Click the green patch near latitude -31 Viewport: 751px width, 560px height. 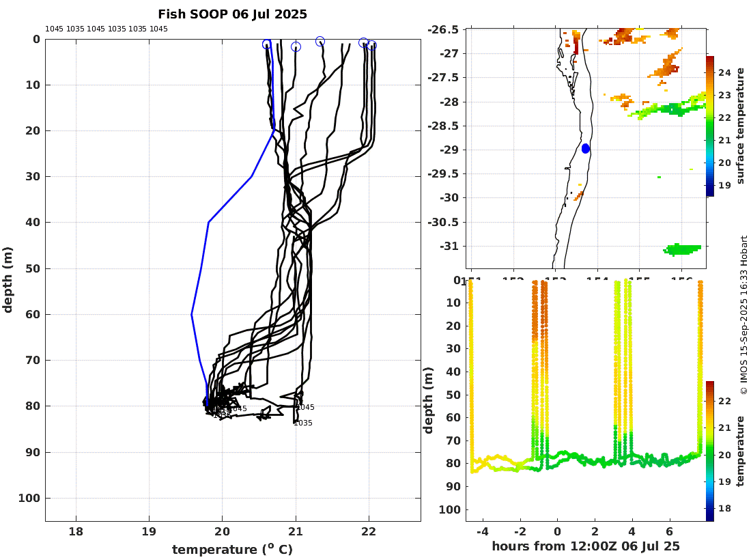pos(683,249)
